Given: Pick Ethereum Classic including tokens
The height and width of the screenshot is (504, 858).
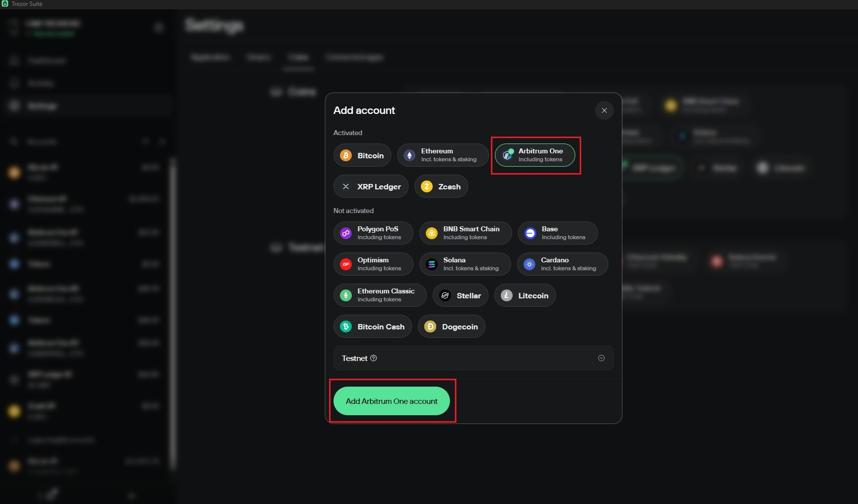Looking at the screenshot, I should click(380, 295).
